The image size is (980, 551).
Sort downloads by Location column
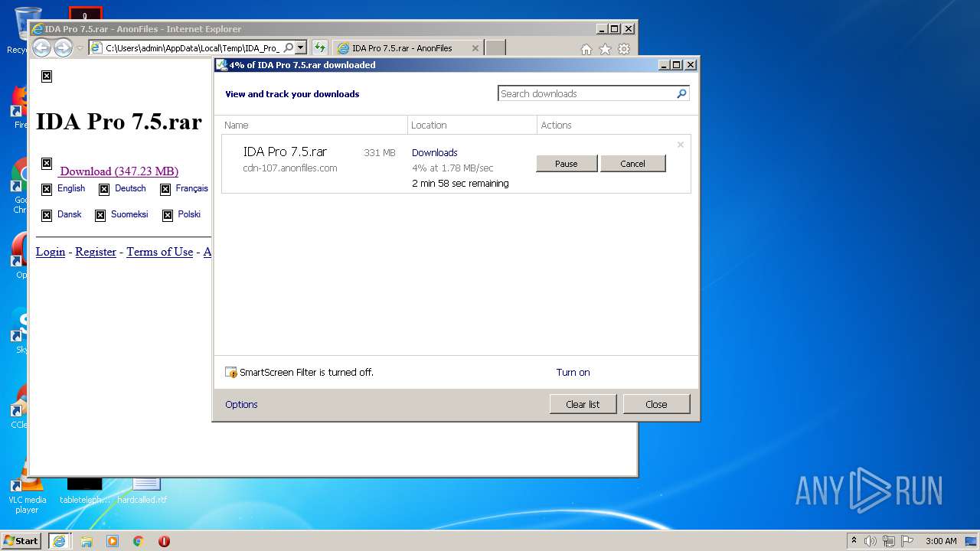[x=472, y=125]
